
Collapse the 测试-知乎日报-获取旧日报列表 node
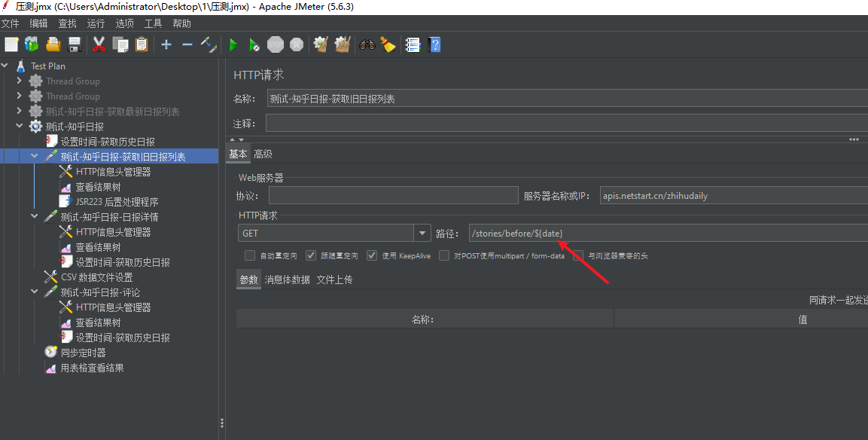click(35, 156)
